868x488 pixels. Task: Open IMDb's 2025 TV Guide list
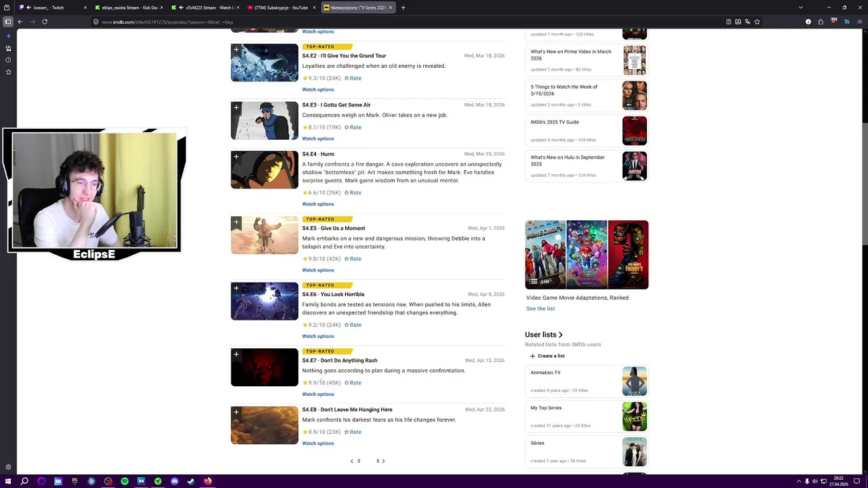tap(587, 131)
